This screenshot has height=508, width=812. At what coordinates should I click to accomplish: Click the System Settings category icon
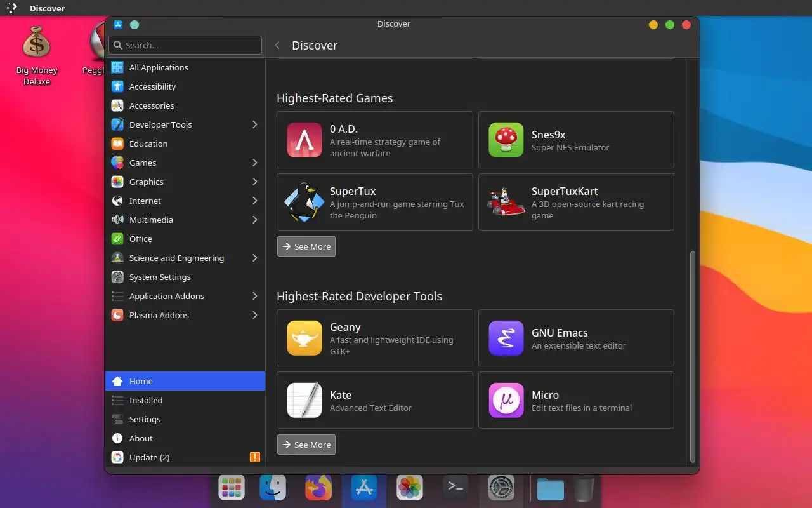coord(117,277)
